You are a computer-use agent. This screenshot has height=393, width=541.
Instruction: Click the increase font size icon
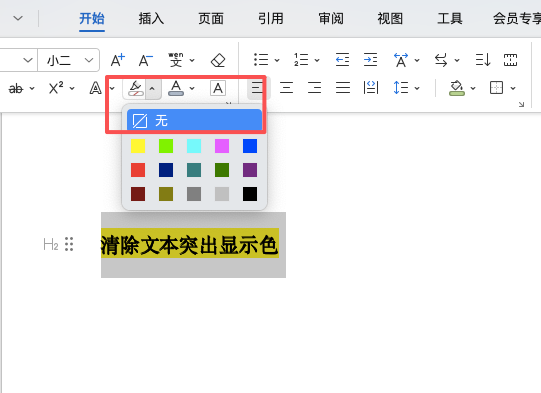pyautogui.click(x=118, y=60)
